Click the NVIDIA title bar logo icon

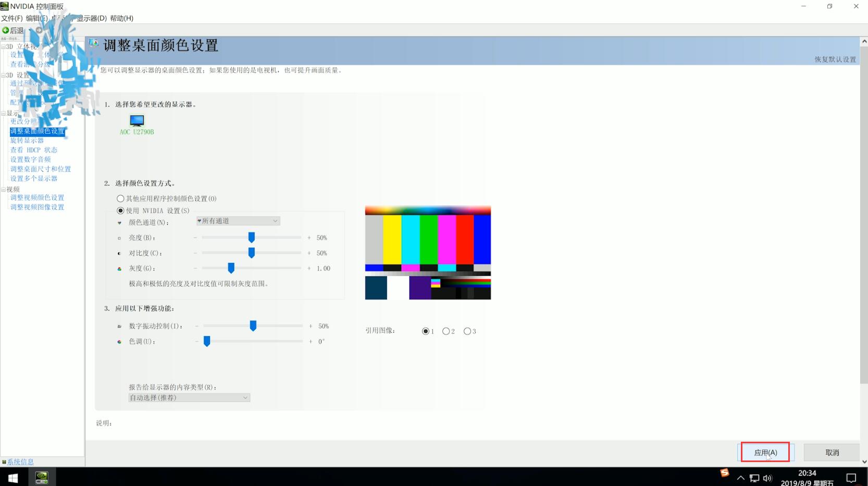[5, 6]
